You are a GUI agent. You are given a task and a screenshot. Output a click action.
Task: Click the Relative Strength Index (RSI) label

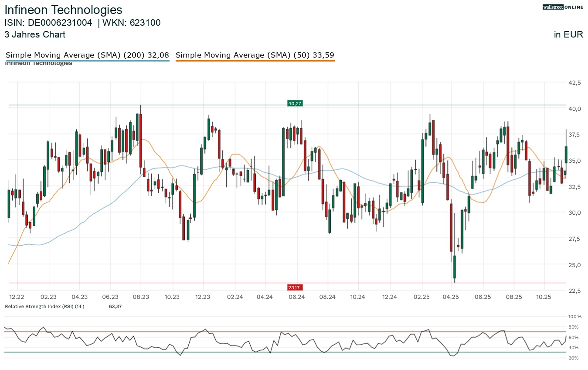point(44,306)
